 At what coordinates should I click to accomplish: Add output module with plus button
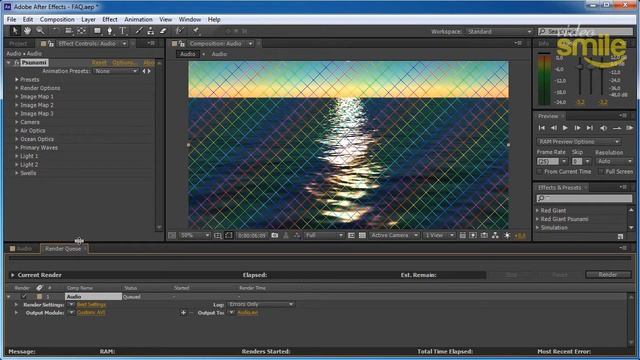coord(183,313)
